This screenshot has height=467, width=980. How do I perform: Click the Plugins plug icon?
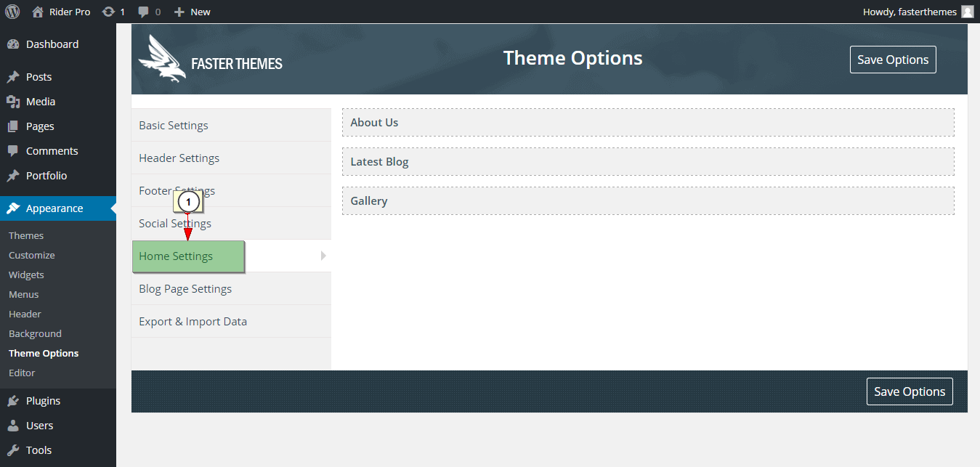pyautogui.click(x=13, y=401)
